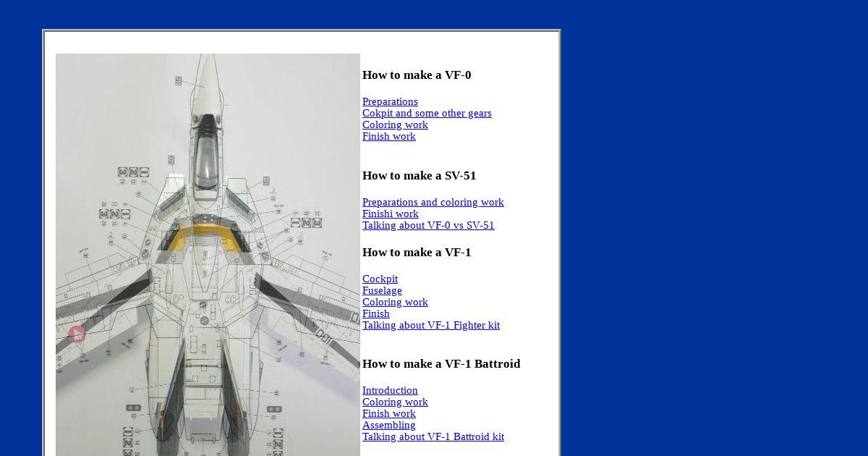
Task: Open the Finishi work link
Action: point(391,214)
